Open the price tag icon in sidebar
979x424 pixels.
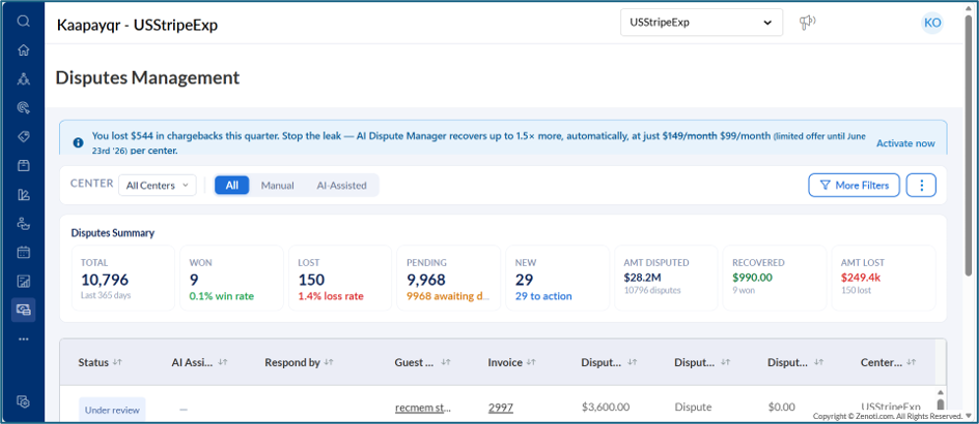(x=23, y=137)
